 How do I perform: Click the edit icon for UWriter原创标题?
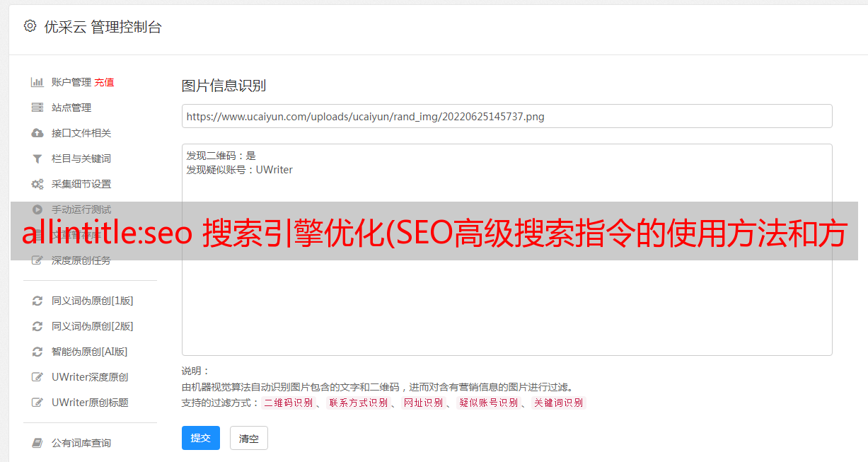pyautogui.click(x=37, y=403)
